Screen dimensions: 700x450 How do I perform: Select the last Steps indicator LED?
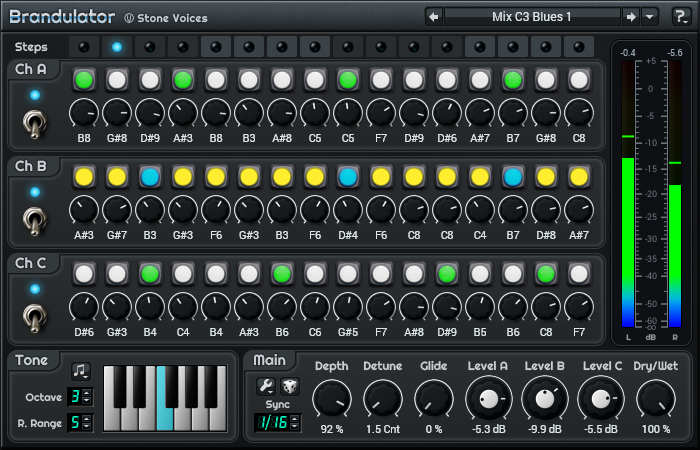[x=579, y=47]
